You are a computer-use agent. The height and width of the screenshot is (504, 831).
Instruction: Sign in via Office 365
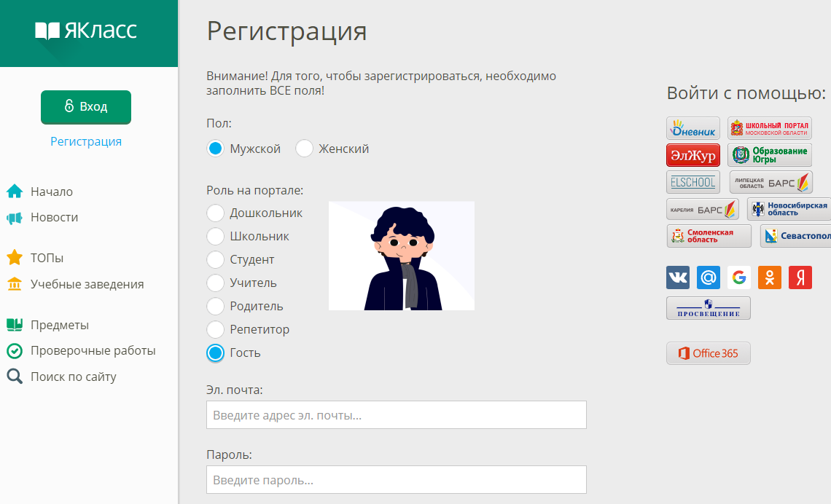click(708, 353)
